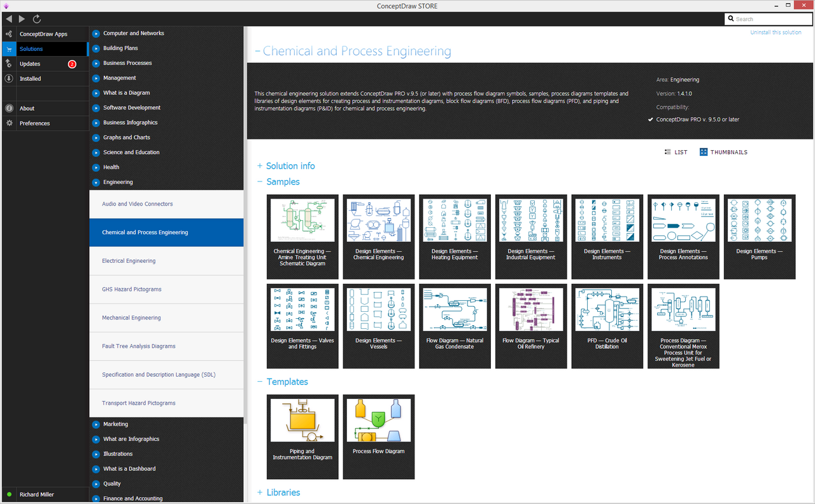The height and width of the screenshot is (504, 815).
Task: Switch to THUMBNAILS view
Action: click(x=723, y=152)
